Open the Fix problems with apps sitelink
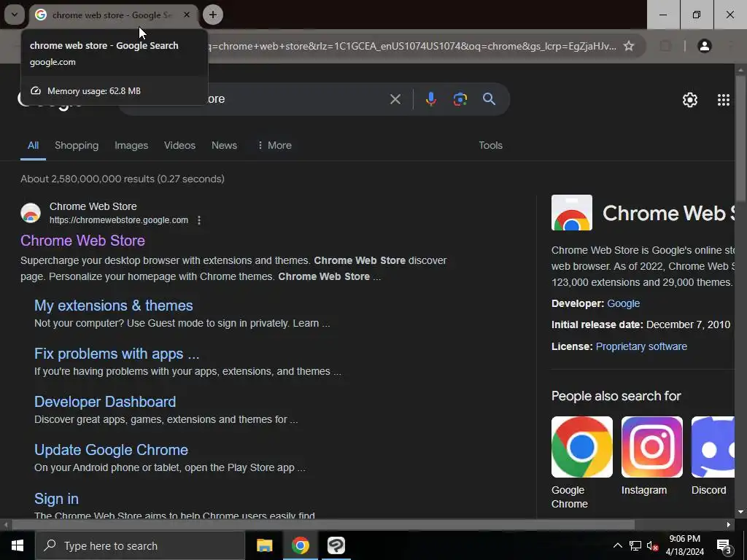 pyautogui.click(x=117, y=354)
